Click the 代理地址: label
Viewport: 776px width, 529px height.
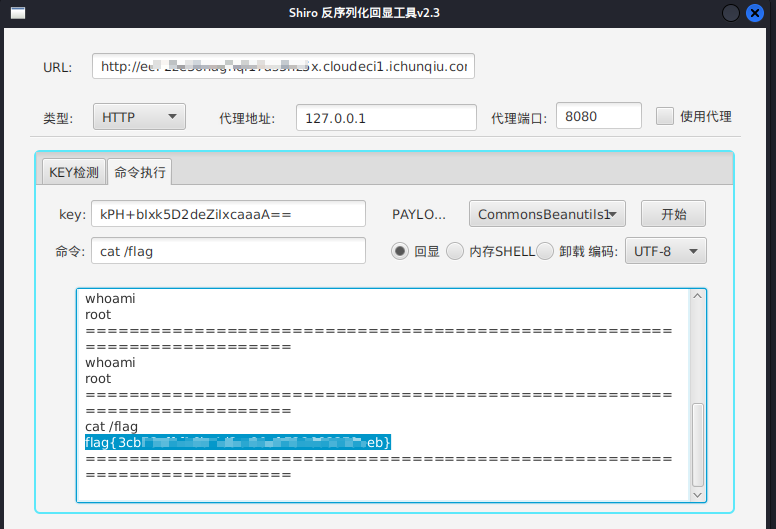coord(247,118)
